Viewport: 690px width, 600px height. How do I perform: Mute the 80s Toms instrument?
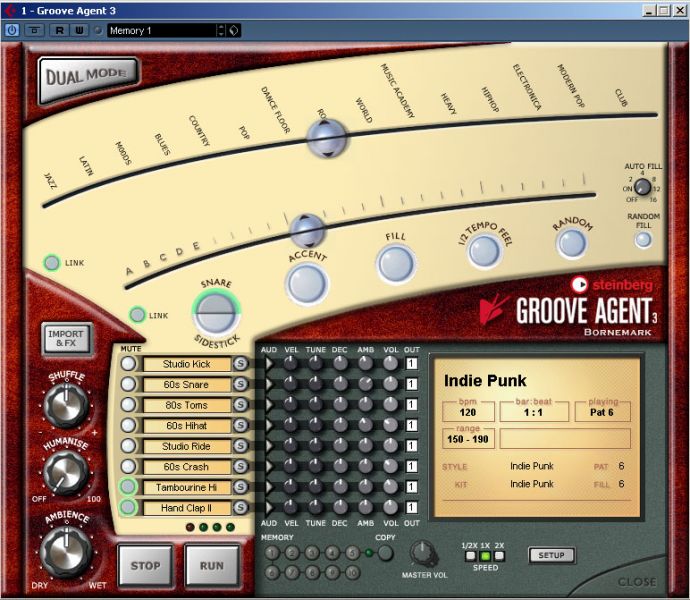(128, 405)
